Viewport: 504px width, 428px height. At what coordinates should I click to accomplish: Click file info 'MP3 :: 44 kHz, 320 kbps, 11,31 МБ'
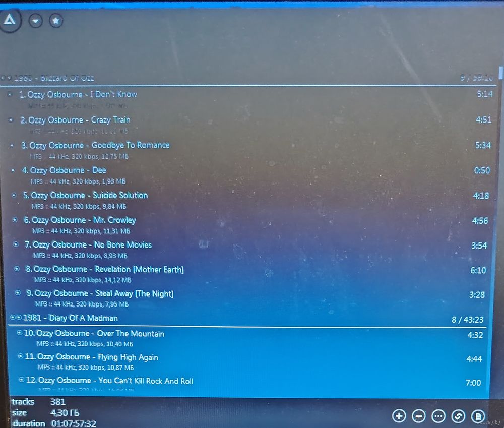pyautogui.click(x=81, y=231)
